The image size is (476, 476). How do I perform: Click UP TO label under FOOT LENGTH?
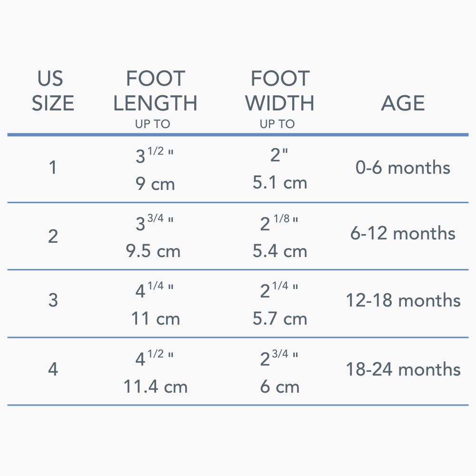click(x=152, y=124)
